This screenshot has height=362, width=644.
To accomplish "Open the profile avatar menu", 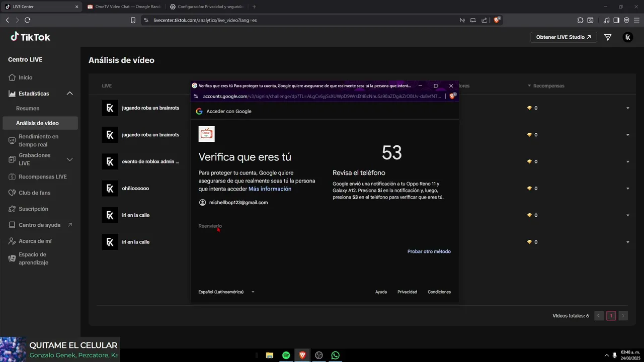I will (x=627, y=37).
